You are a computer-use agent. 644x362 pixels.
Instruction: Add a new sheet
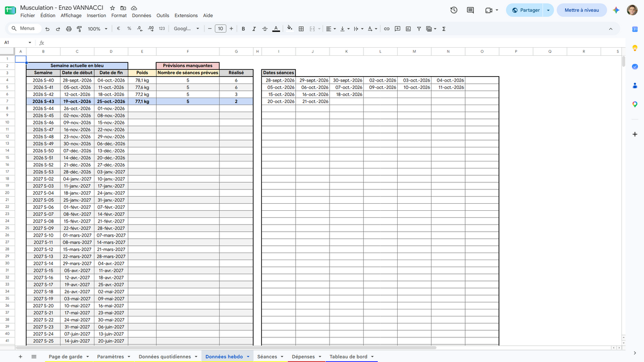20,357
